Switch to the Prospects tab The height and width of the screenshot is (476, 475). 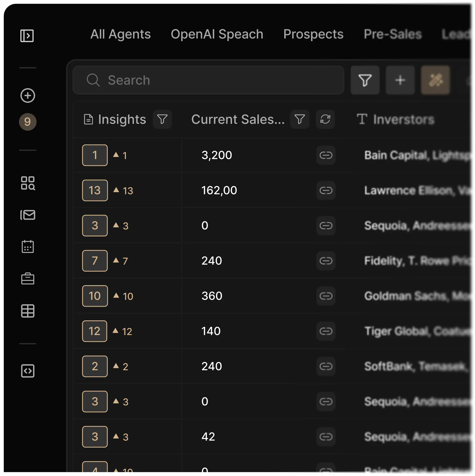point(313,34)
